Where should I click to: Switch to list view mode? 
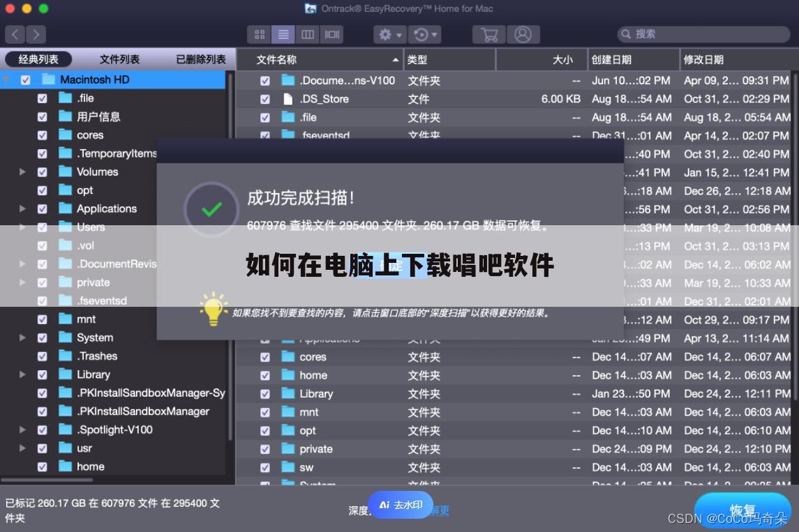tap(283, 34)
